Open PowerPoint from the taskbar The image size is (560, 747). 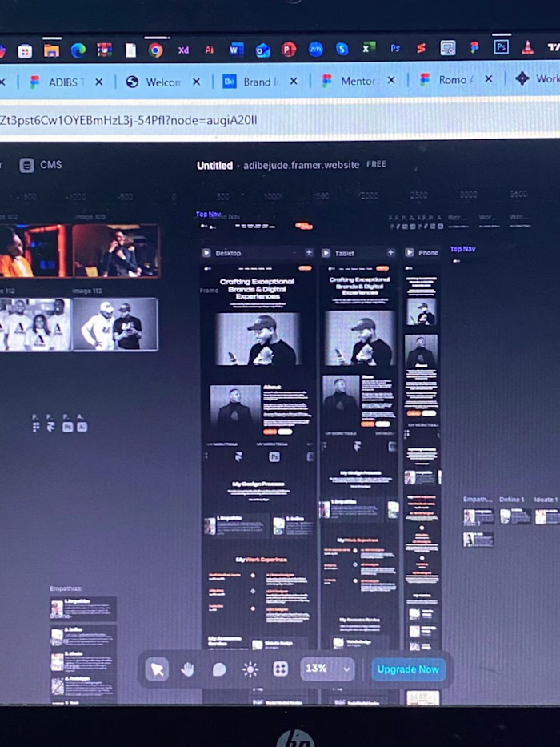289,49
